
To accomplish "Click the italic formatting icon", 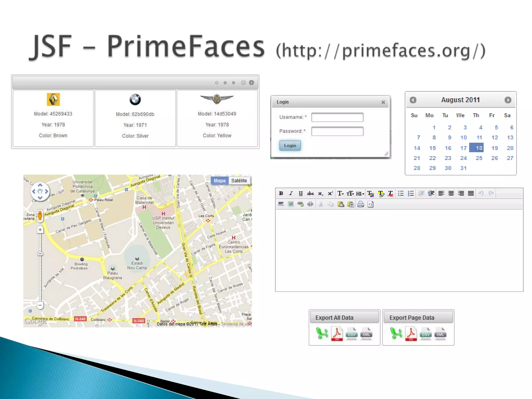I will point(291,193).
